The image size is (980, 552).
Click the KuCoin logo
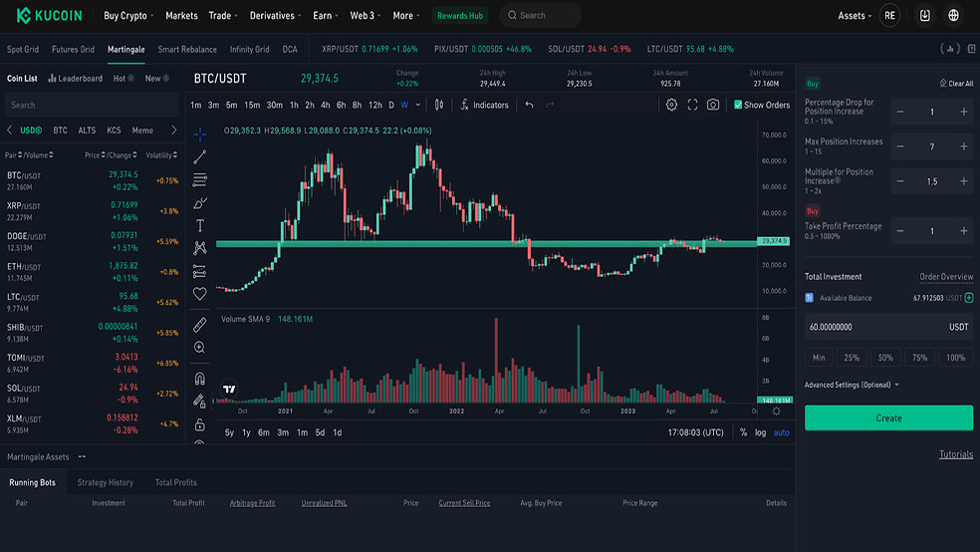tap(50, 16)
